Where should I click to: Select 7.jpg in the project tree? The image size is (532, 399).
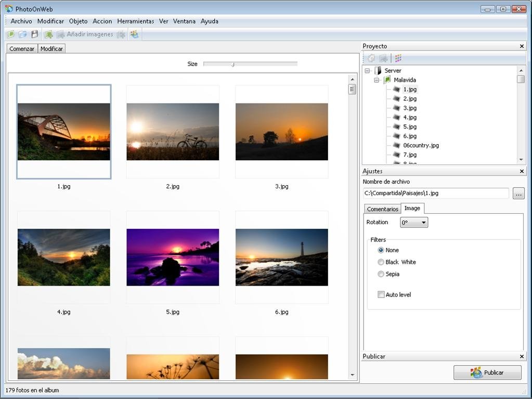409,155
